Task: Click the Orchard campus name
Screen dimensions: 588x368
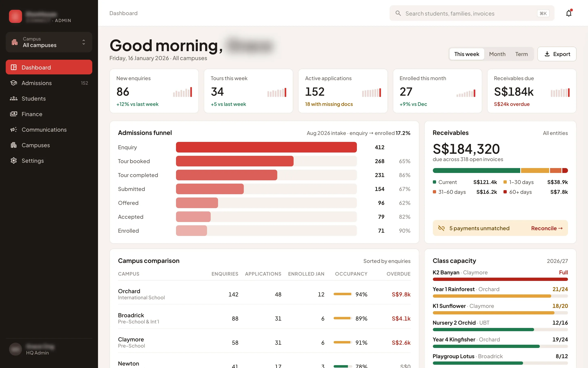Action: [x=129, y=291]
